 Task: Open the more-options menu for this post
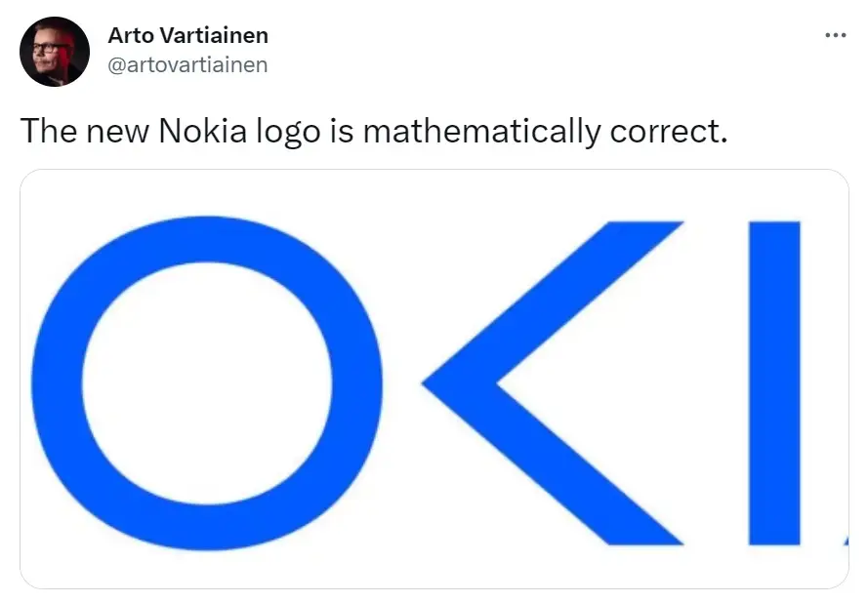(x=835, y=34)
